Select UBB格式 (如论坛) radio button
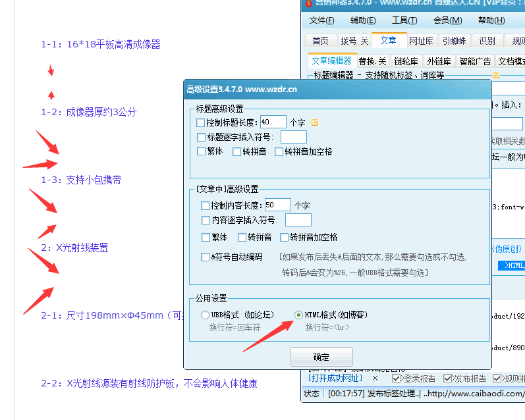 click(x=205, y=315)
